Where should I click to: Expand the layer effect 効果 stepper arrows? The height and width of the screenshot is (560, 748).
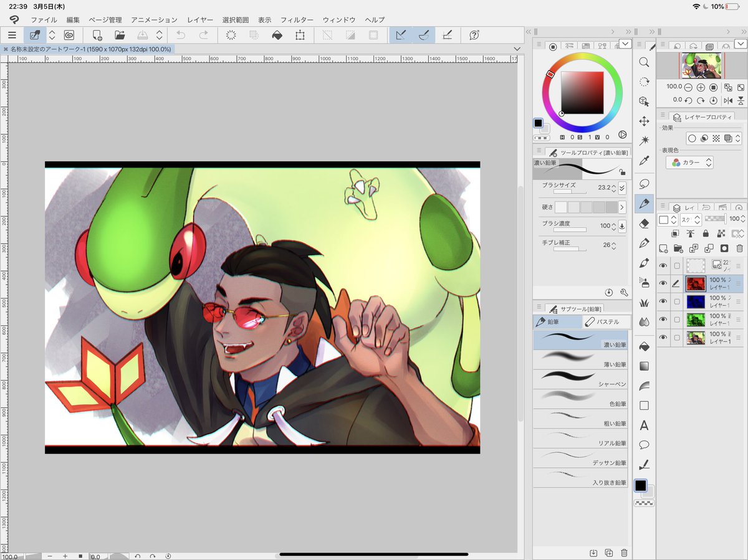(739, 138)
